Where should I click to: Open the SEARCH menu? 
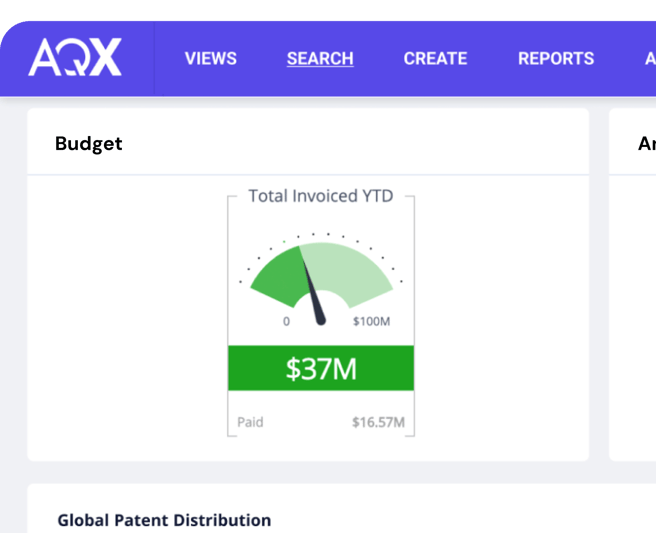point(320,59)
